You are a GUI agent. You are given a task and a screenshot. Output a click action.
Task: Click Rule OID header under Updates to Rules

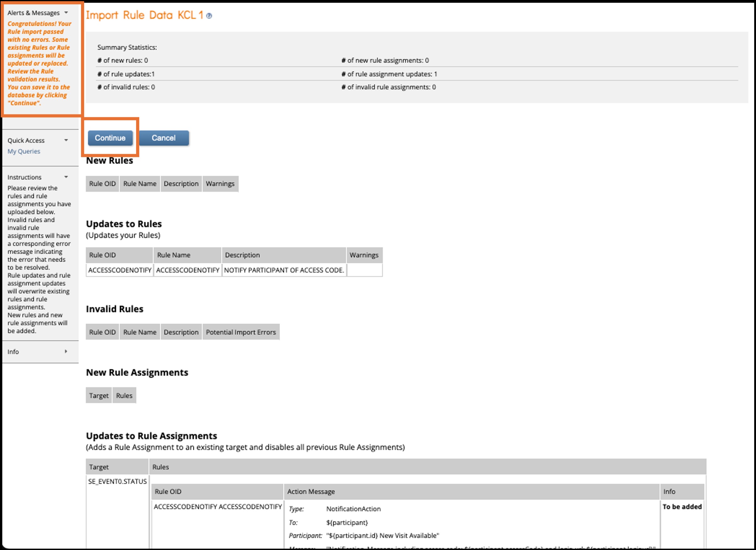point(102,255)
